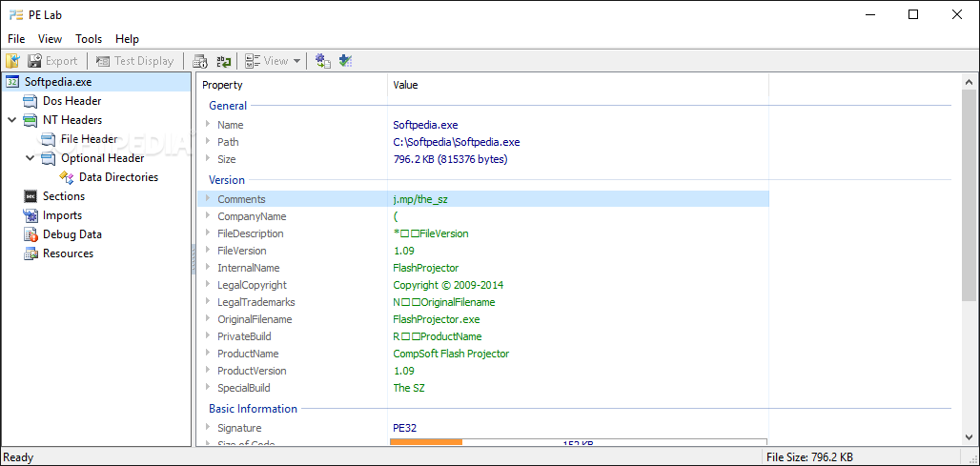
Task: Collapse the Optional Header tree node
Action: [x=31, y=158]
